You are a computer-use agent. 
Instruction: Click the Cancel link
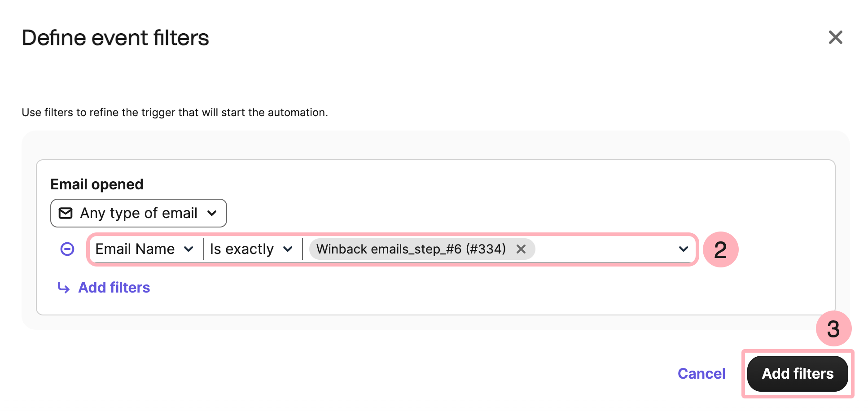coord(701,374)
